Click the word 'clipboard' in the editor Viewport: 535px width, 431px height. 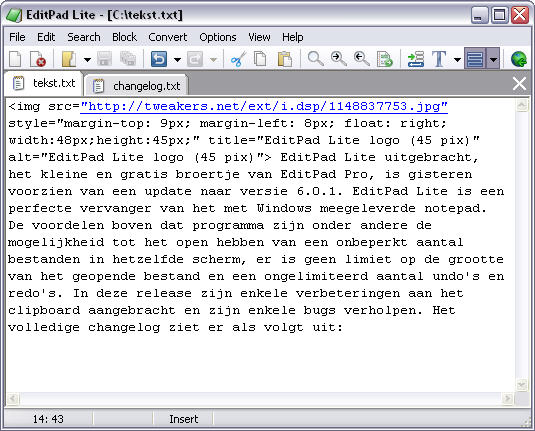click(x=44, y=311)
